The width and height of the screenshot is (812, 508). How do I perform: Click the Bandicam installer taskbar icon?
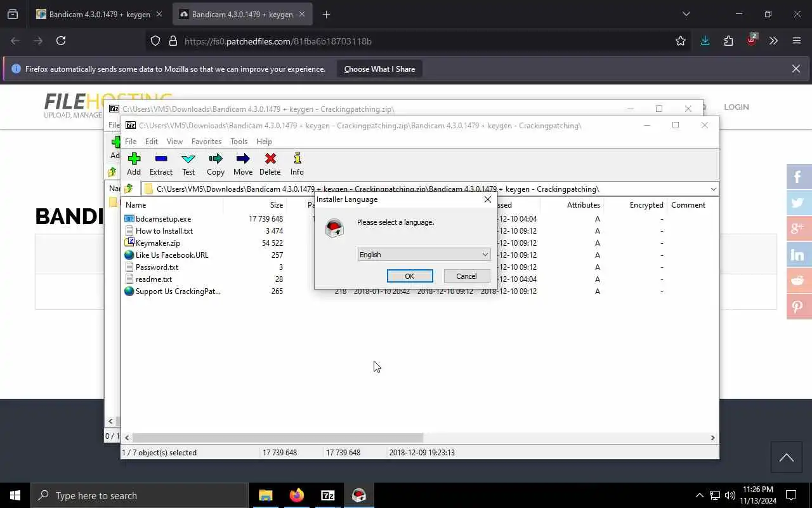pos(359,495)
